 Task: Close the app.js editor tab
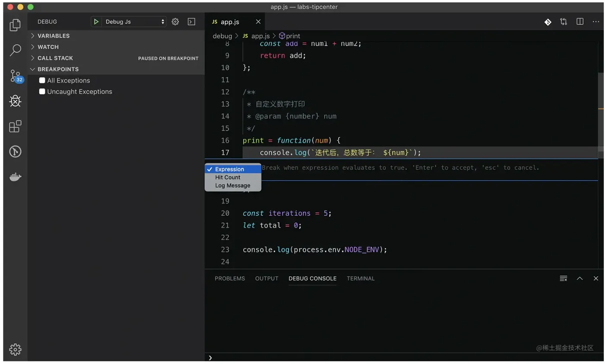(258, 22)
